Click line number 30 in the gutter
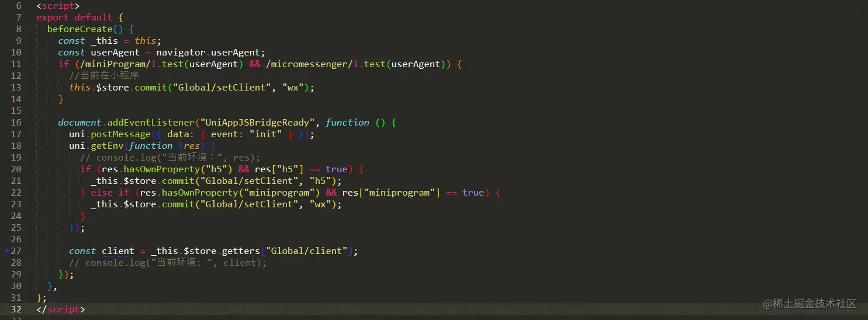868x320 pixels. pyautogui.click(x=16, y=286)
